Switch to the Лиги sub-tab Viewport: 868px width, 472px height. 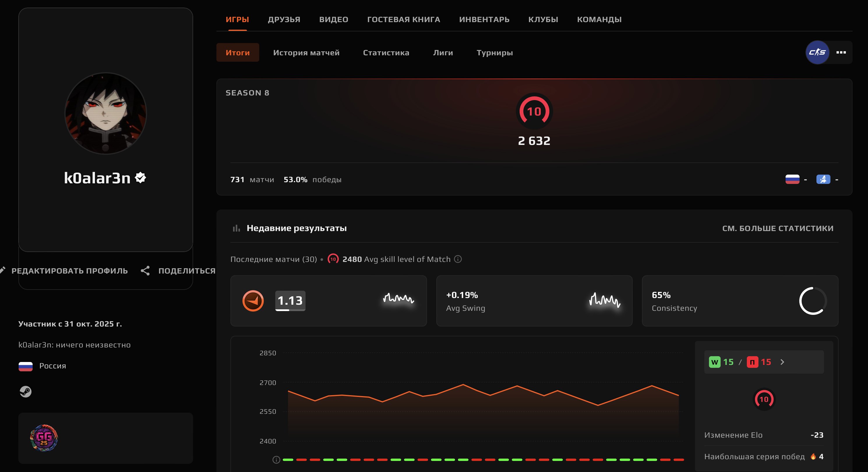[443, 52]
